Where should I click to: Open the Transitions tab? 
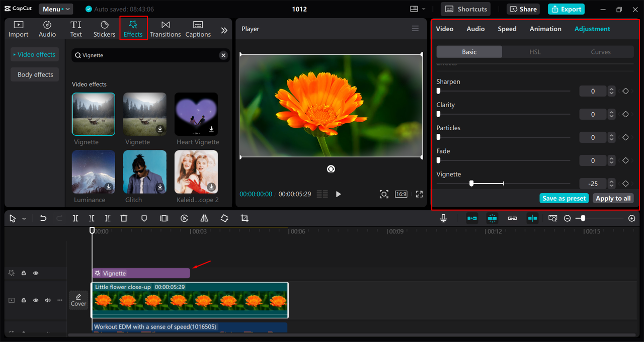coord(165,29)
